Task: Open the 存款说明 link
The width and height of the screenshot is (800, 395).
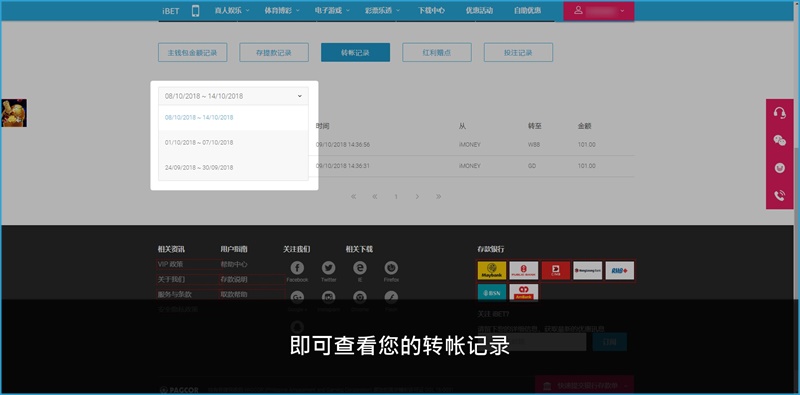Action: pos(234,280)
